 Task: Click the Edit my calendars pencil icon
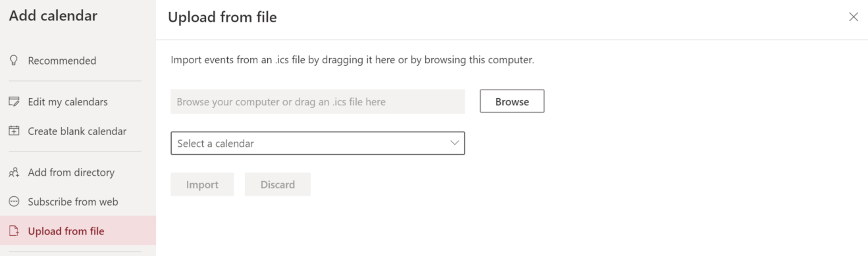pos(14,101)
